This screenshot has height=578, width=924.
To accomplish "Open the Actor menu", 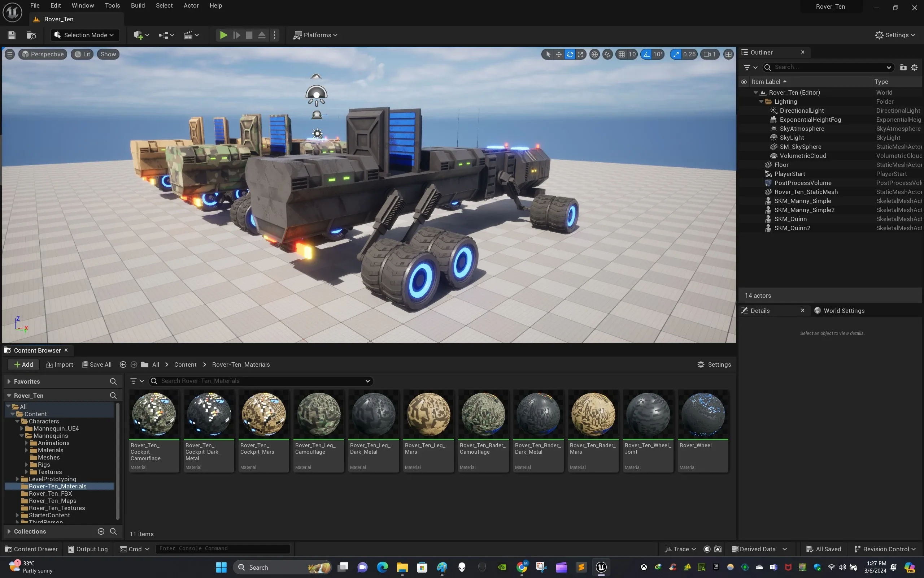I will (191, 5).
